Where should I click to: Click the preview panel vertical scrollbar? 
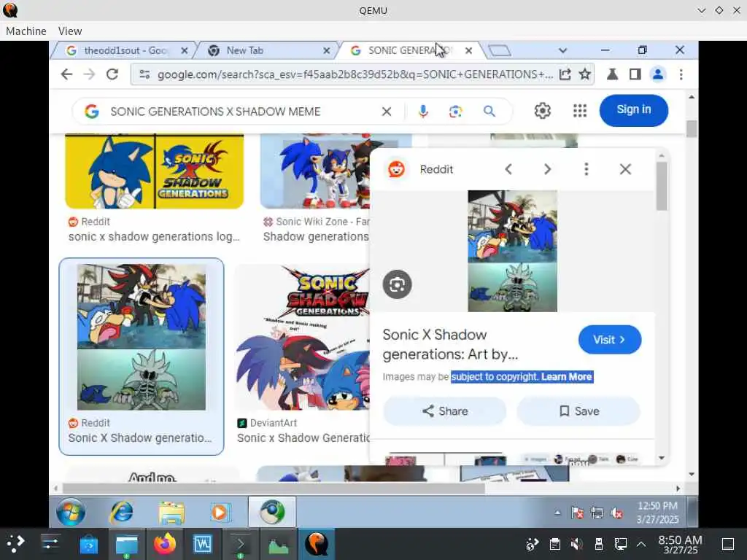(x=661, y=186)
